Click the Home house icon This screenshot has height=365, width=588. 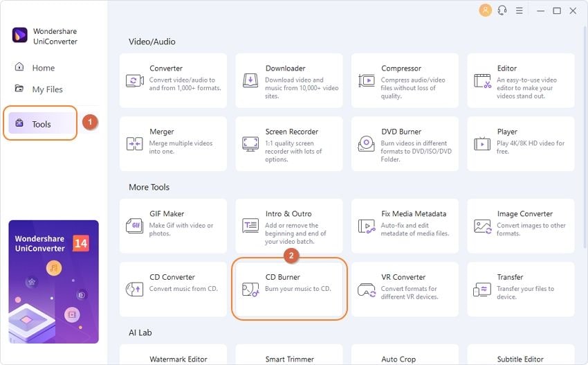pyautogui.click(x=19, y=67)
